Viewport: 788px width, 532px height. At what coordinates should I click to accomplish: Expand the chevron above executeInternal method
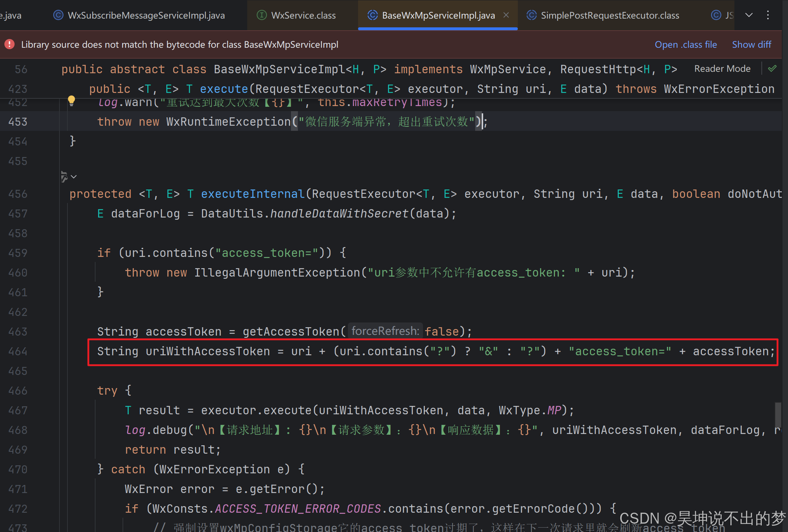[74, 177]
